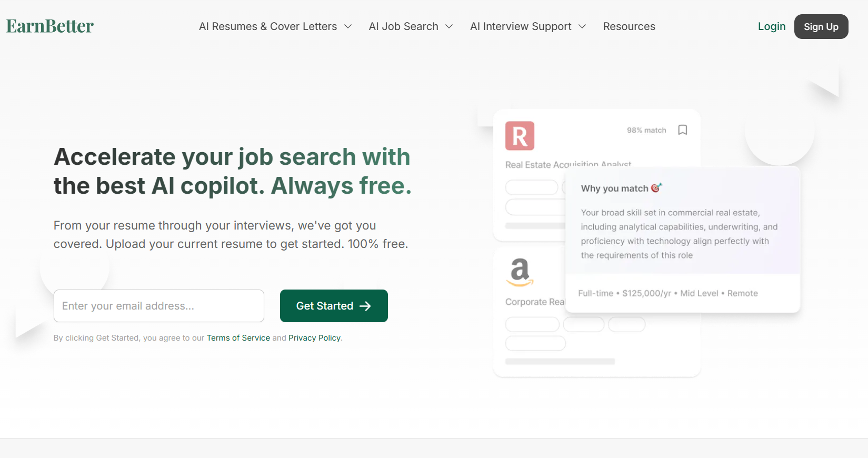Click the Amazon company logo
This screenshot has width=868, height=458.
520,272
